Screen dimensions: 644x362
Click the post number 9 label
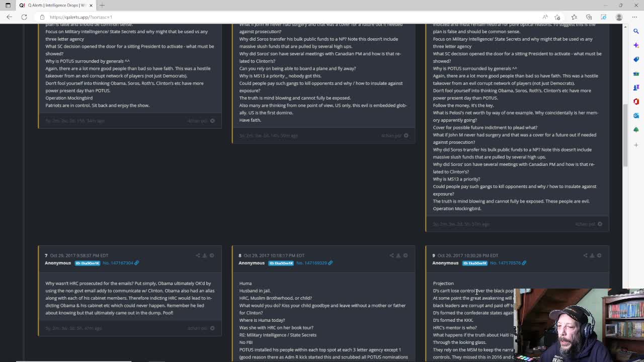point(434,255)
